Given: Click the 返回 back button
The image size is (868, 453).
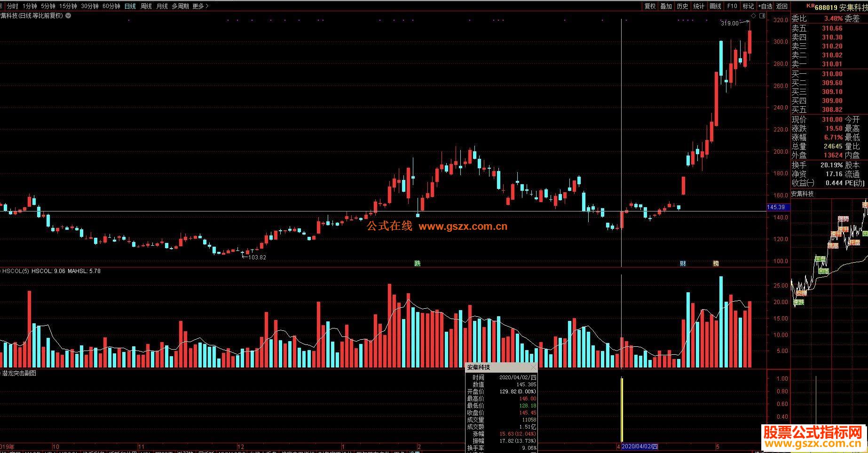Looking at the screenshot, I should point(781,6).
